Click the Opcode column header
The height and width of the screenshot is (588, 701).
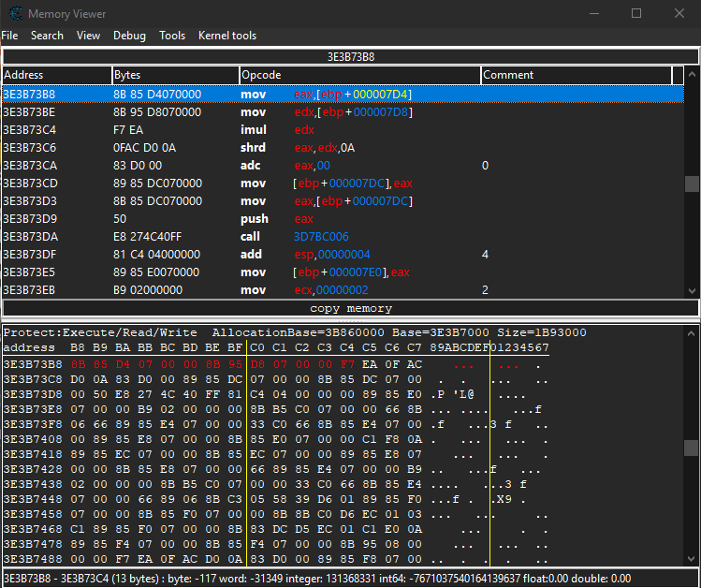tap(360, 75)
